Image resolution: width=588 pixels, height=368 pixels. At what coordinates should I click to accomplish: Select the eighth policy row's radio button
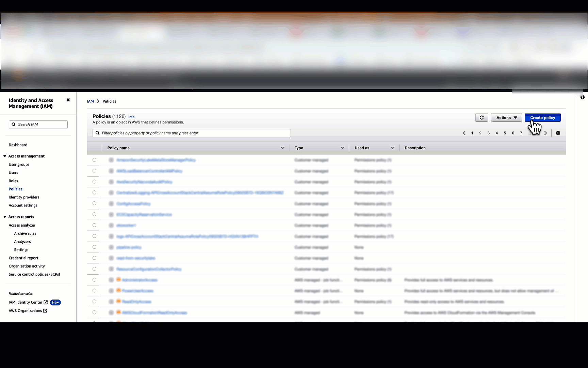coord(94,236)
